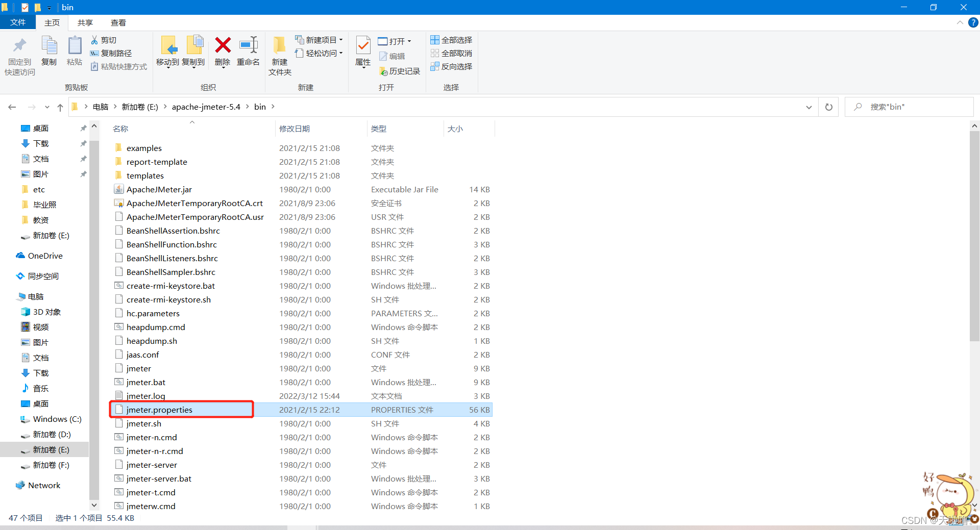Click the Edit (编辑) ribbon button

392,56
